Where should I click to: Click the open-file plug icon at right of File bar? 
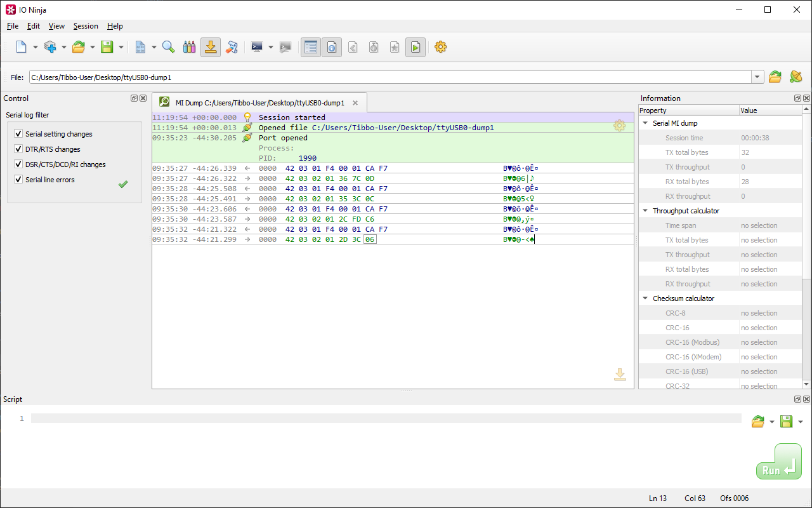[x=796, y=77]
